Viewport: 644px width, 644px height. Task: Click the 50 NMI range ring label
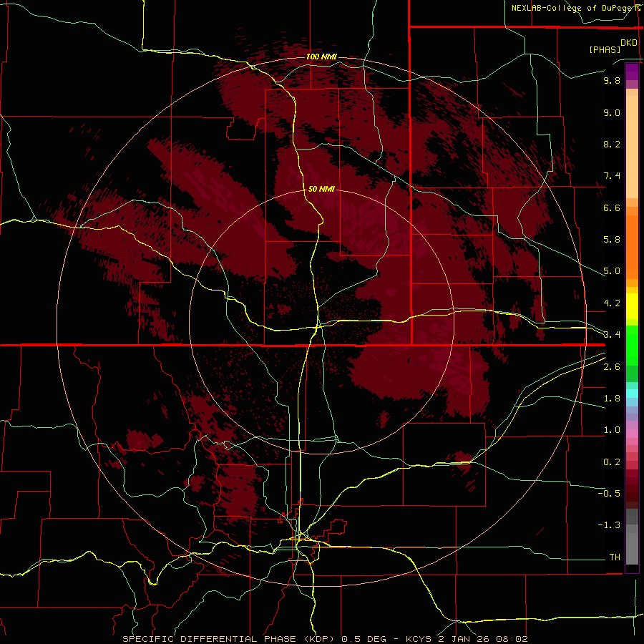[321, 190]
